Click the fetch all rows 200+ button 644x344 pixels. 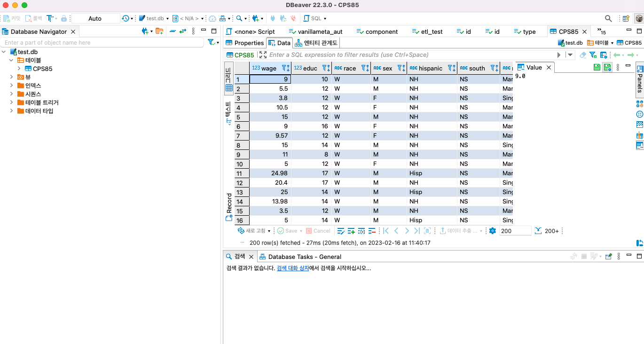click(547, 231)
